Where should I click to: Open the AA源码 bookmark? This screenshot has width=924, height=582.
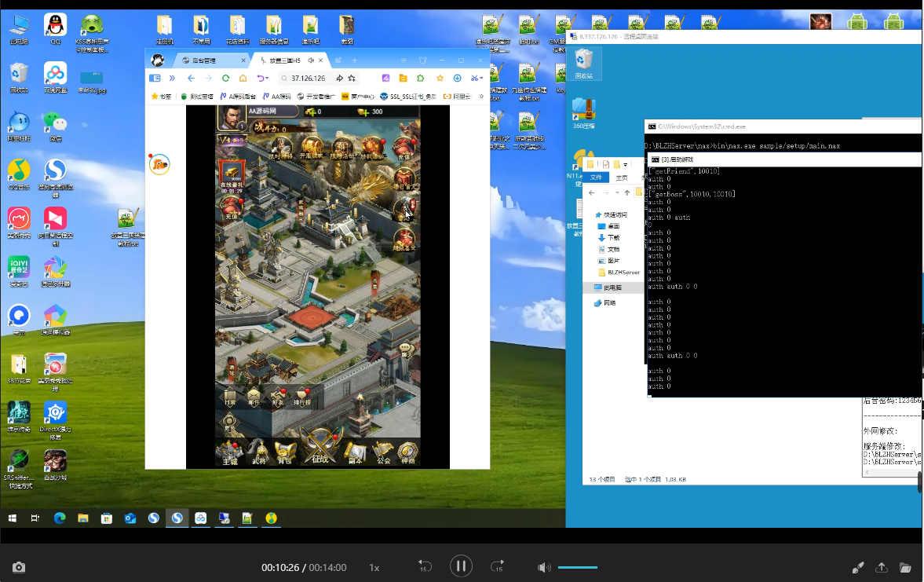(x=276, y=96)
